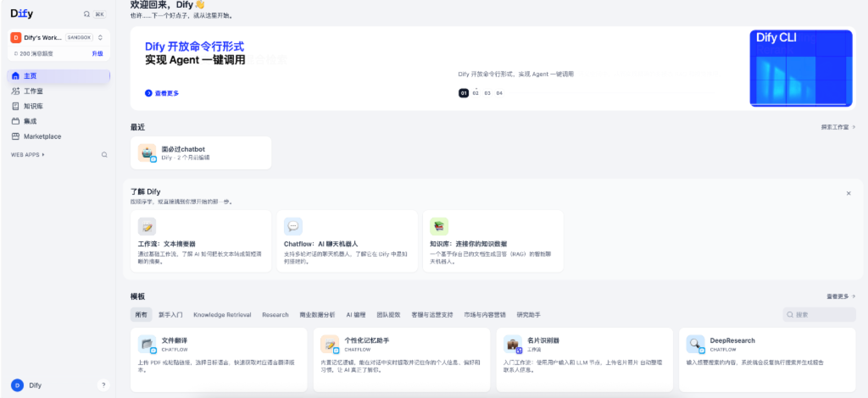
Task: Select the 客服与运营支持 template tab
Action: pyautogui.click(x=432, y=315)
